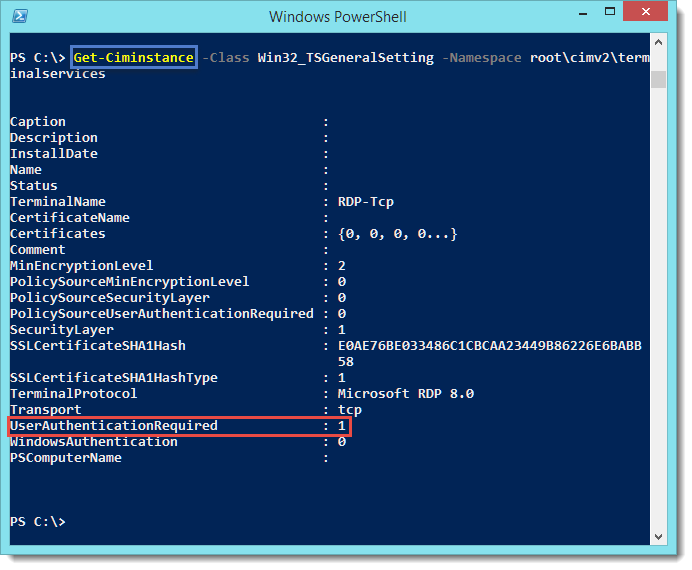The width and height of the screenshot is (692, 570).
Task: Click the Windows PowerShell title text
Action: point(338,17)
